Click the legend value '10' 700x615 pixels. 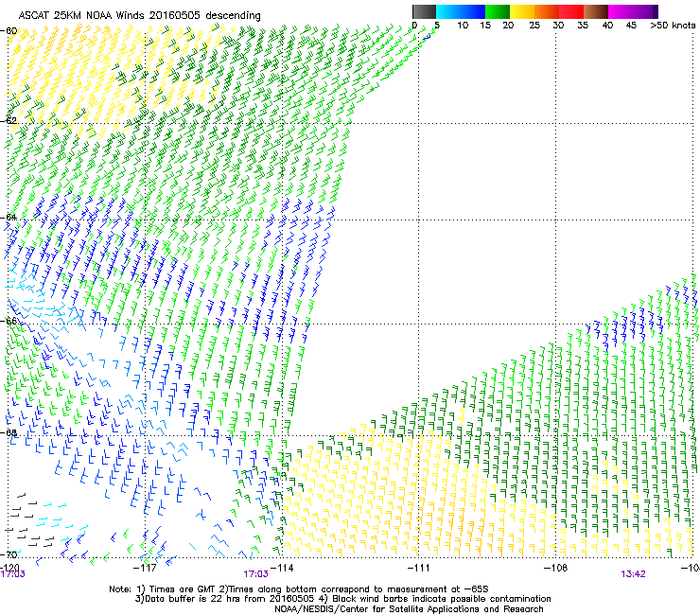[x=463, y=26]
